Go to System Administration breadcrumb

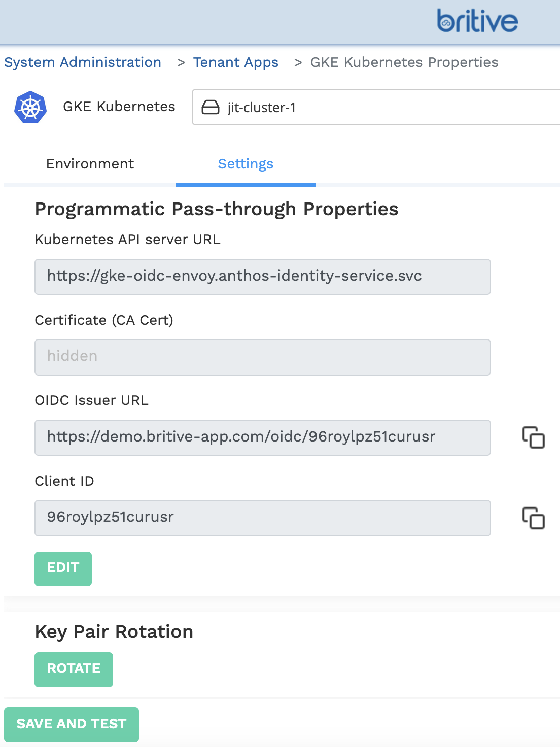pos(83,62)
